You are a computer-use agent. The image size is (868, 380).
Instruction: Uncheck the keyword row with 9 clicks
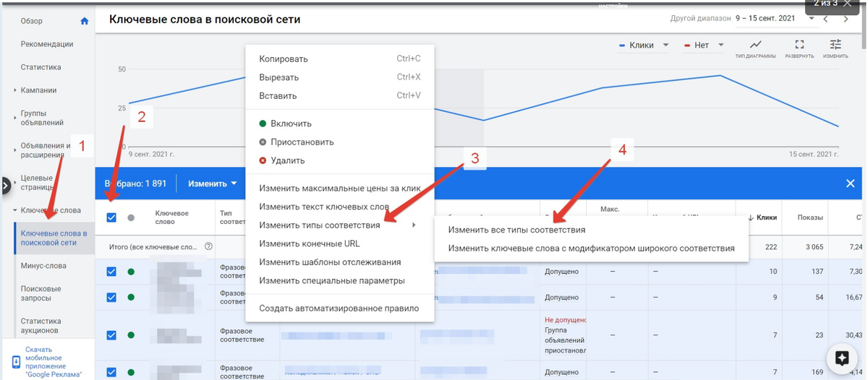point(111,297)
